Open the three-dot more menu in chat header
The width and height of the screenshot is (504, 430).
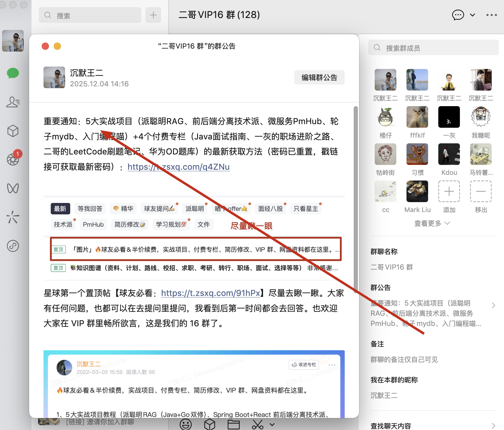[491, 15]
